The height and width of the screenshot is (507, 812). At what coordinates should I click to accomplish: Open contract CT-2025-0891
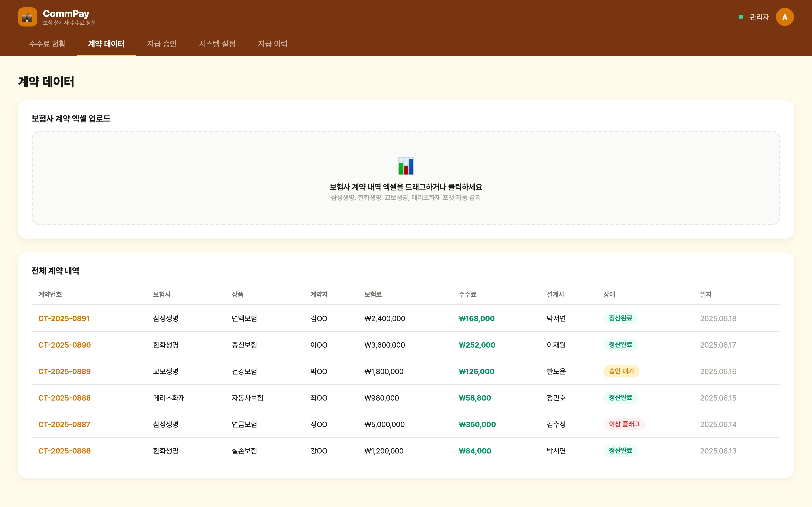point(64,318)
